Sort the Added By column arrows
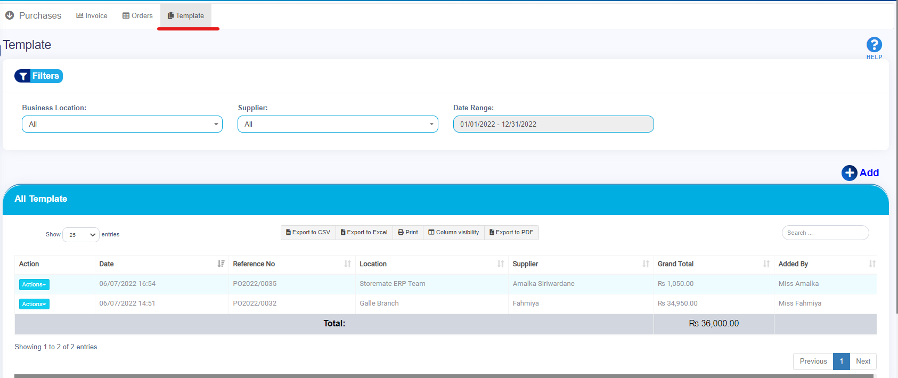This screenshot has height=378, width=898. 872,264
